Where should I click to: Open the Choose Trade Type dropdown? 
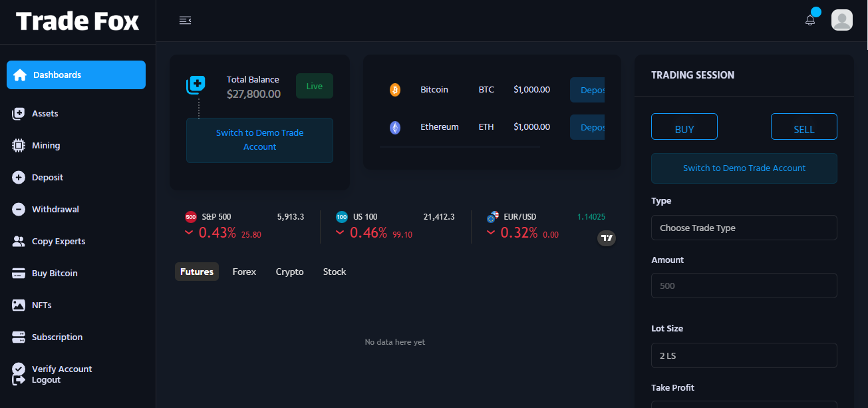point(744,228)
